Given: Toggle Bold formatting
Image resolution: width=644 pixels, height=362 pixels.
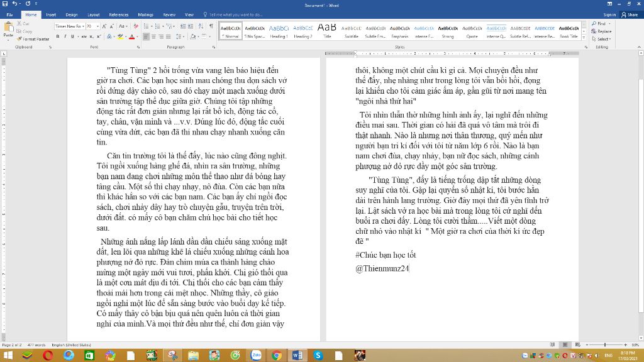Looking at the screenshot, I should point(57,36).
